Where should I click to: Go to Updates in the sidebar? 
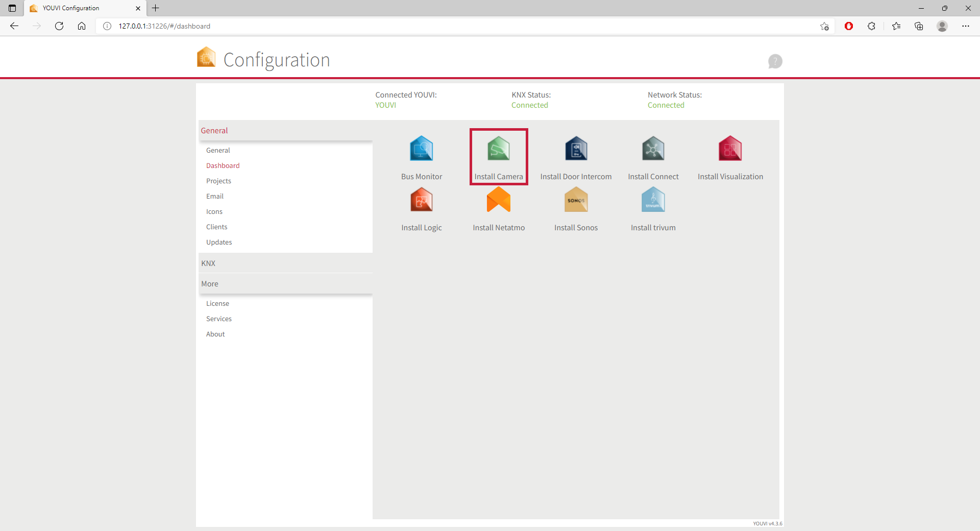[219, 243]
